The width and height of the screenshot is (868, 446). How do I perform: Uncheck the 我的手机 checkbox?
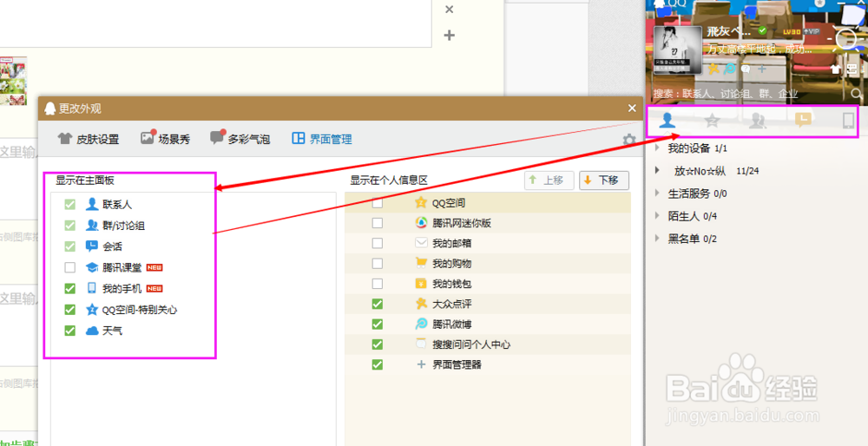click(x=69, y=288)
